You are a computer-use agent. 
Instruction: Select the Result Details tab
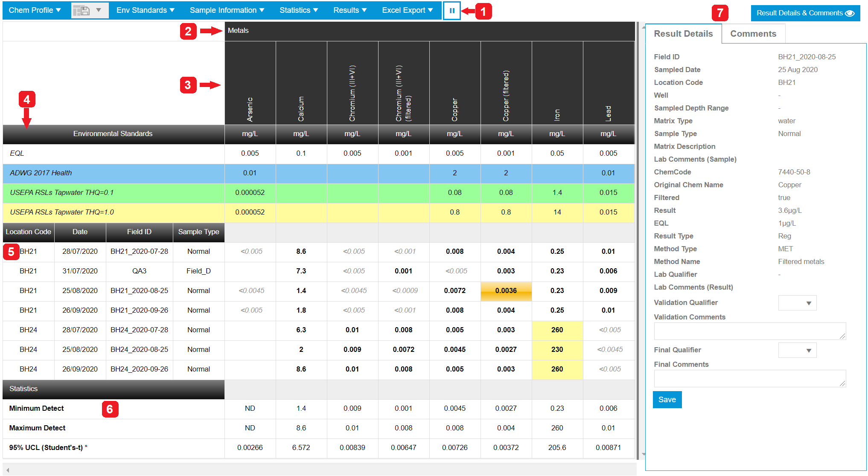(x=683, y=33)
